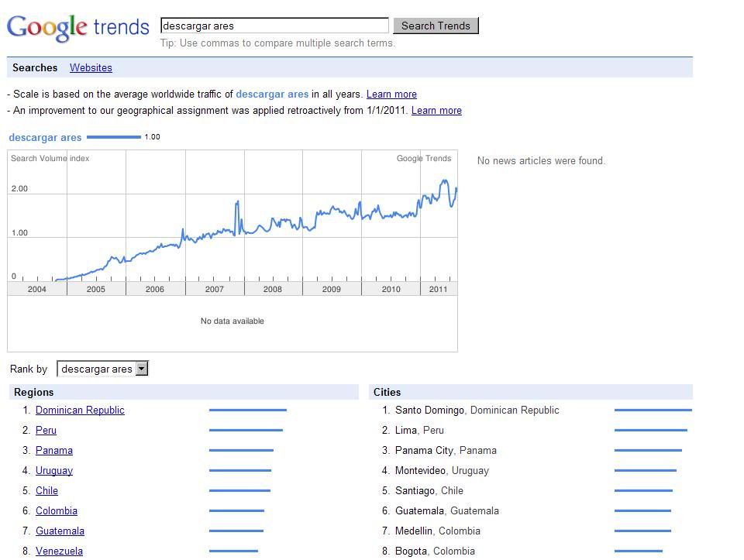Open the Peru region link

coord(46,430)
